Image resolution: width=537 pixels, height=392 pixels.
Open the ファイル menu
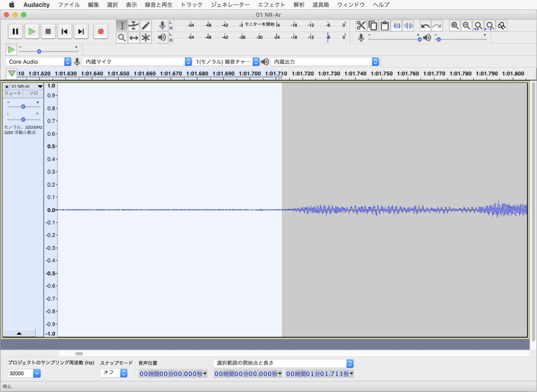click(69, 5)
